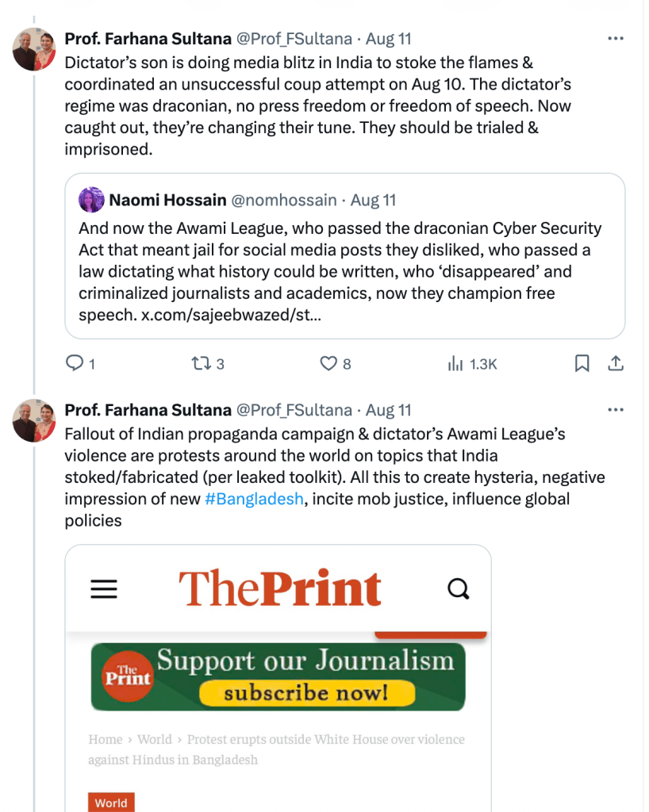Image resolution: width=649 pixels, height=812 pixels.
Task: Open more options for first tweet
Action: (615, 38)
